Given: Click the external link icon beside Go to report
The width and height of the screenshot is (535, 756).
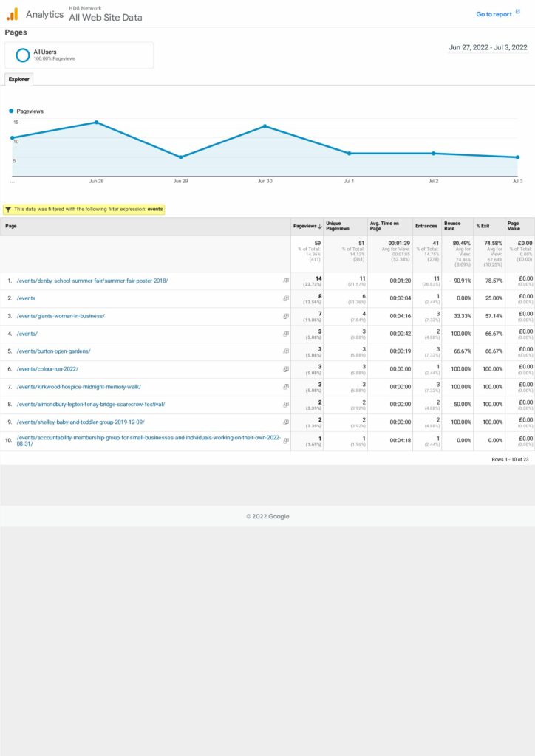Looking at the screenshot, I should [x=518, y=13].
